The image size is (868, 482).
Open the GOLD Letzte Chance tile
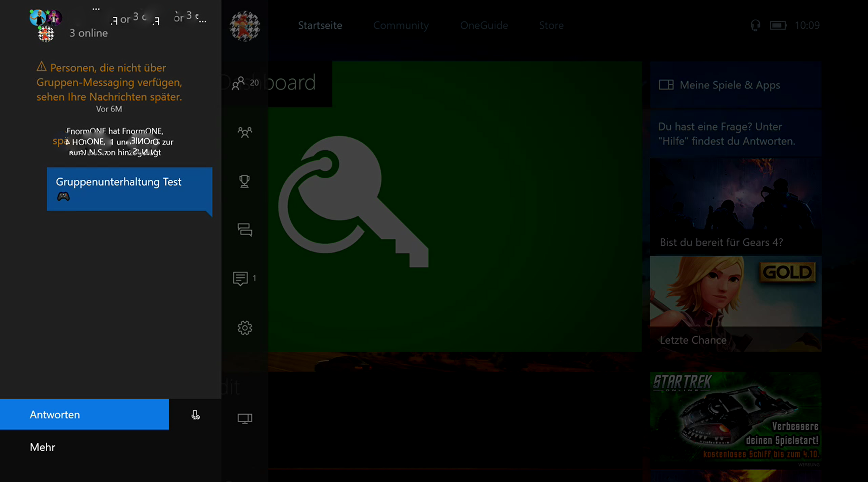coord(735,303)
